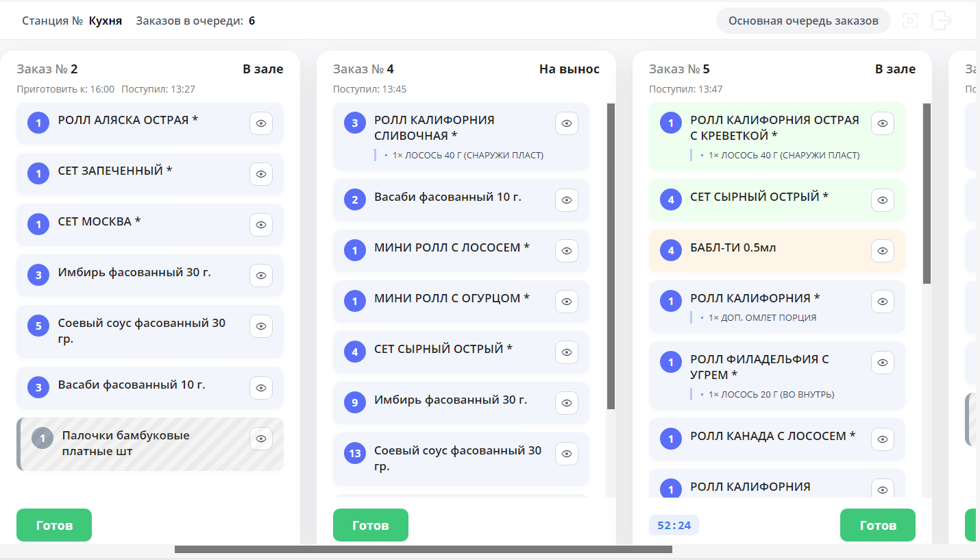Mark order №2 as Готов

(54, 525)
